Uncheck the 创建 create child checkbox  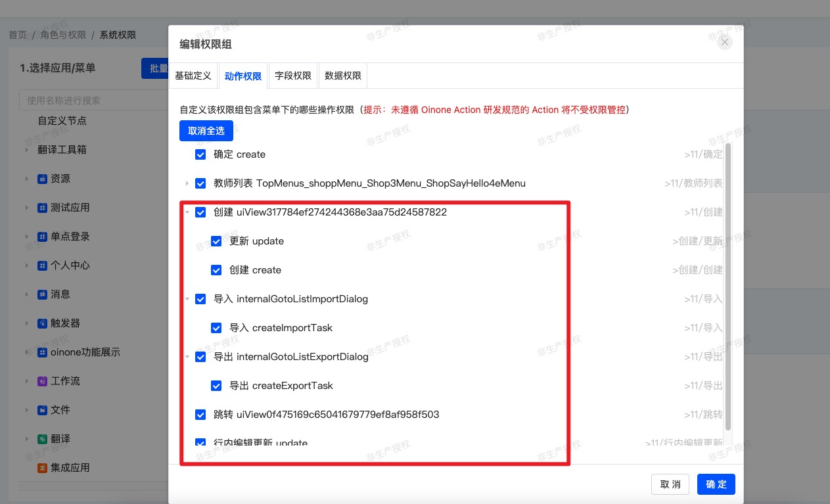point(216,270)
